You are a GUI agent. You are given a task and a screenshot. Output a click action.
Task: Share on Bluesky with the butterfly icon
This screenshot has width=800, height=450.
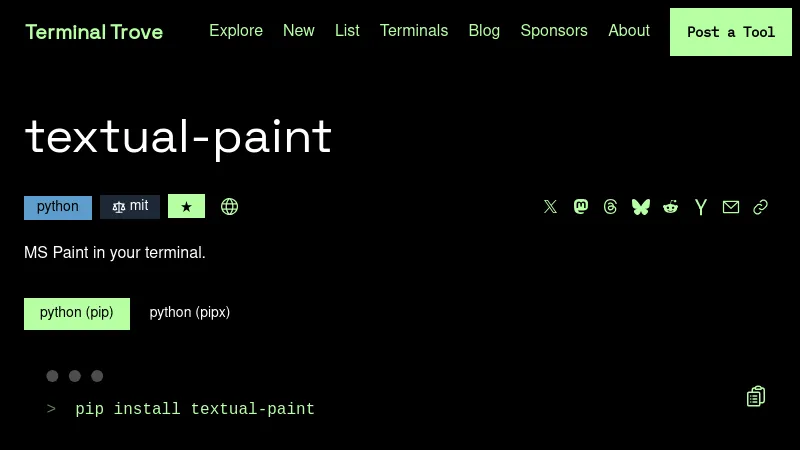coord(641,207)
